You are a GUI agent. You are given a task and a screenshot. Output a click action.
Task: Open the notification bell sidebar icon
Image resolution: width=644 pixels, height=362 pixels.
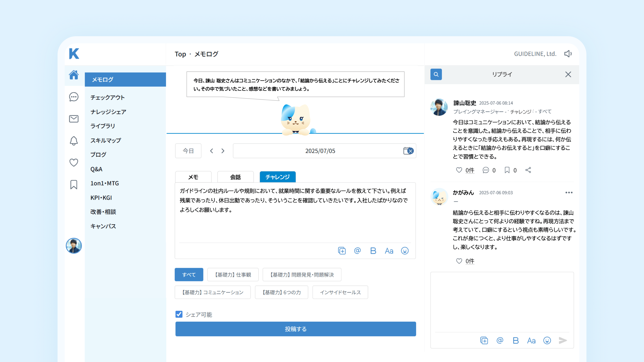click(x=74, y=141)
